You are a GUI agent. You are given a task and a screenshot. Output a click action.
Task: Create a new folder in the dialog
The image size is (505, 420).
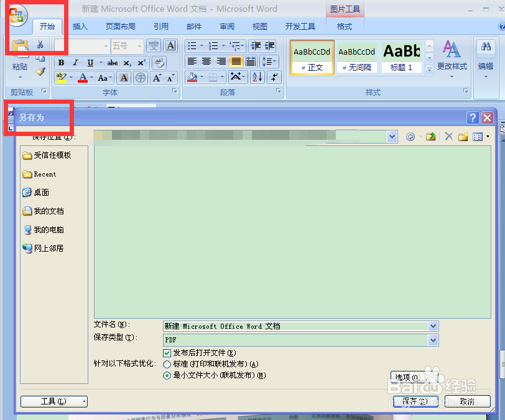click(463, 137)
